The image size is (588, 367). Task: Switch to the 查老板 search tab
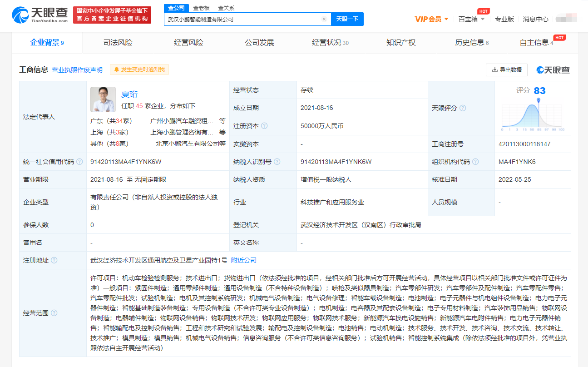pyautogui.click(x=201, y=8)
